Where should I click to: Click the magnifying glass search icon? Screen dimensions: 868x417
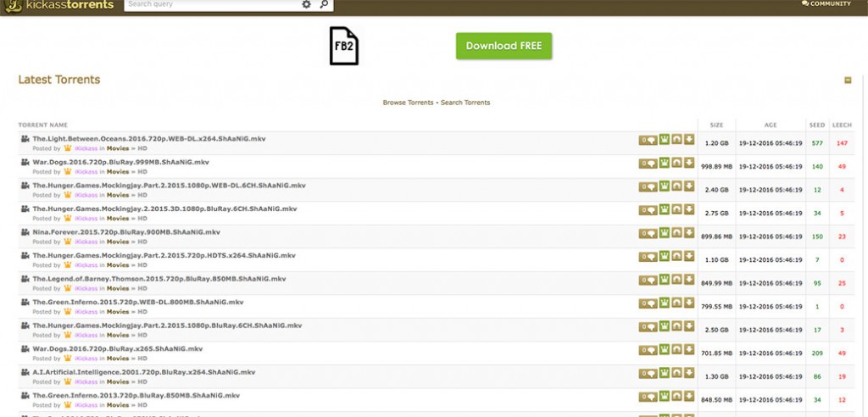[324, 4]
